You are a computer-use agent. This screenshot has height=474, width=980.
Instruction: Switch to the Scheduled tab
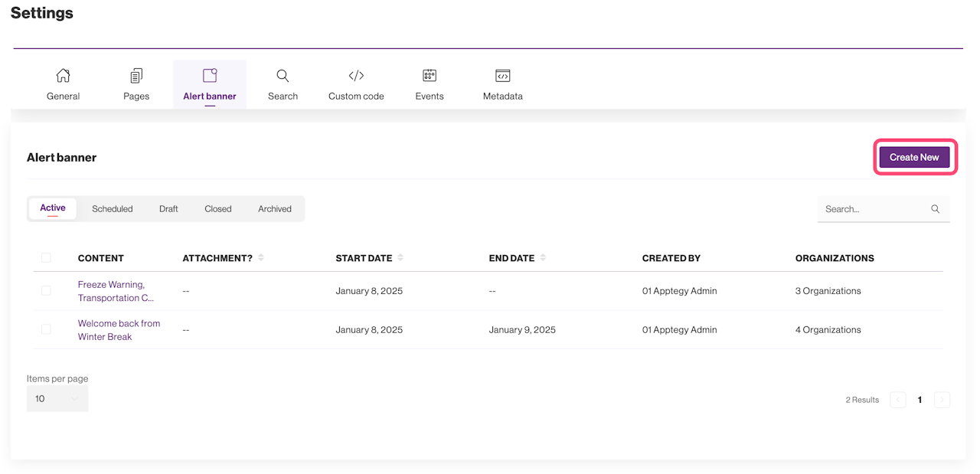(x=113, y=209)
